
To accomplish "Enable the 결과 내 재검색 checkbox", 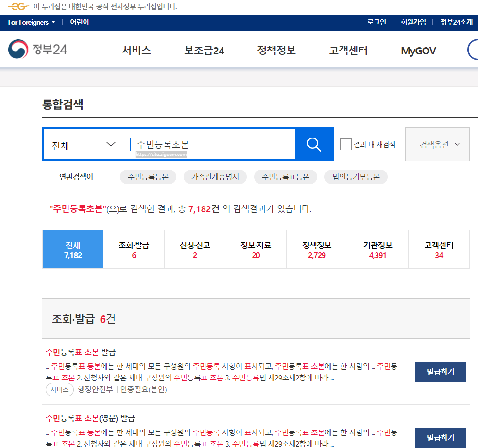I will tap(345, 144).
